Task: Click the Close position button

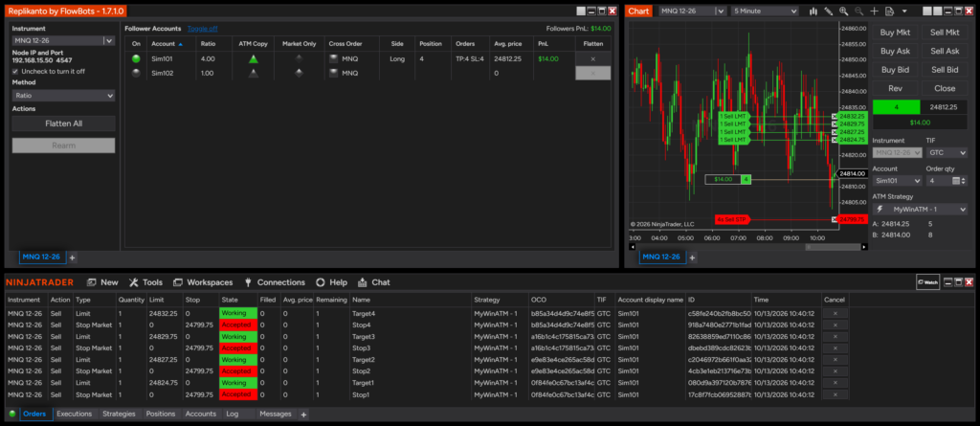Action: [x=945, y=88]
